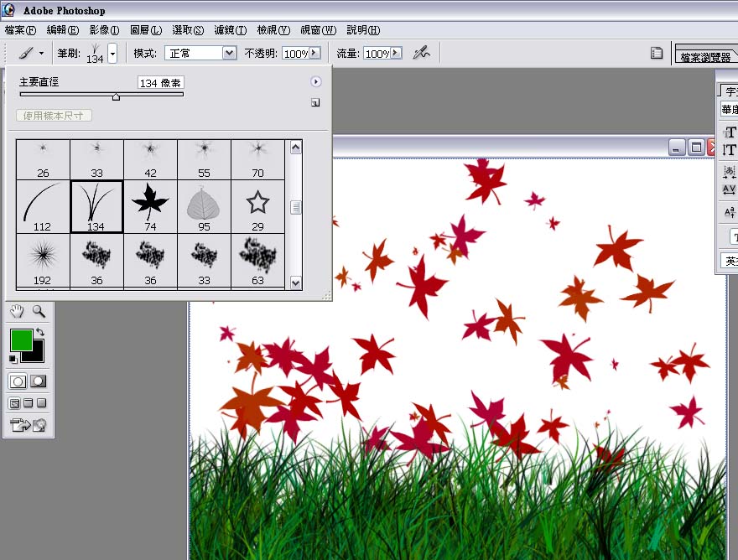Toggle the palettes panel icon in options bar
Viewport: 738px width, 560px height.
(657, 53)
